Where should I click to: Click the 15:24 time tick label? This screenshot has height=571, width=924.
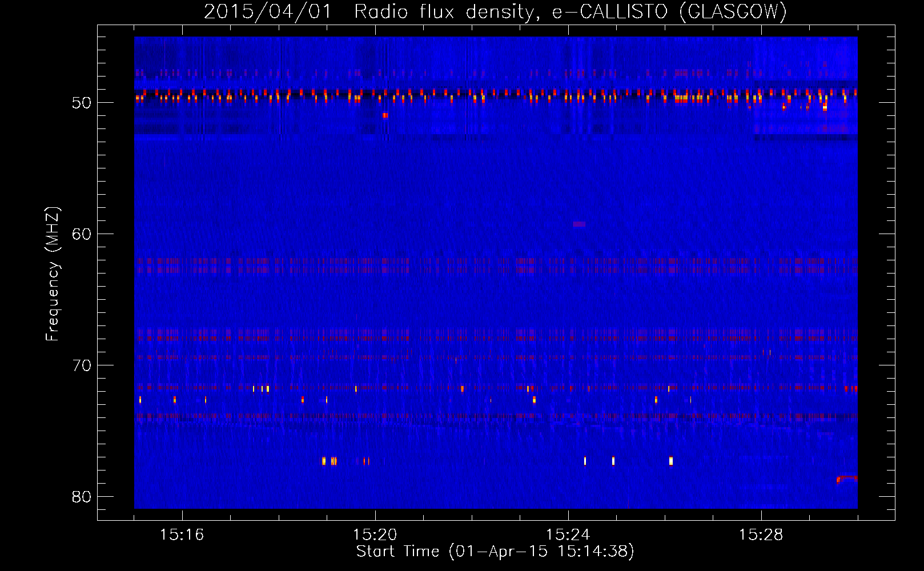568,534
